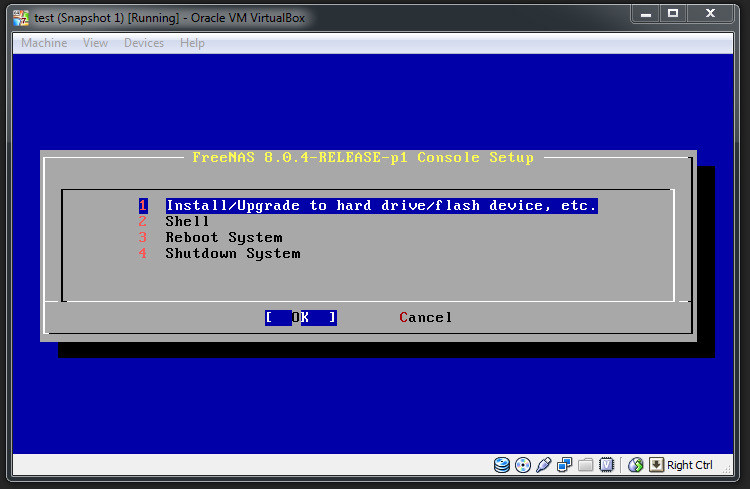This screenshot has width=750, height=489.
Task: Click the keyboard capture arrow icon
Action: (x=656, y=465)
